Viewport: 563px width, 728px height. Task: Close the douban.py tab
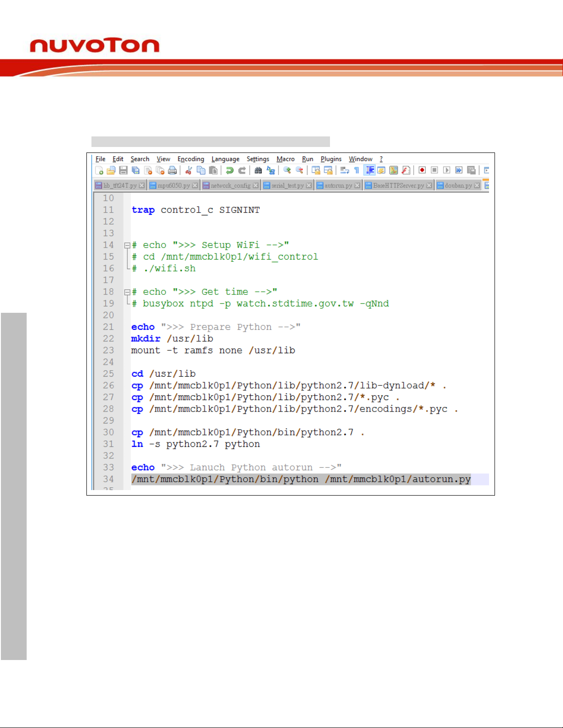coord(477,186)
